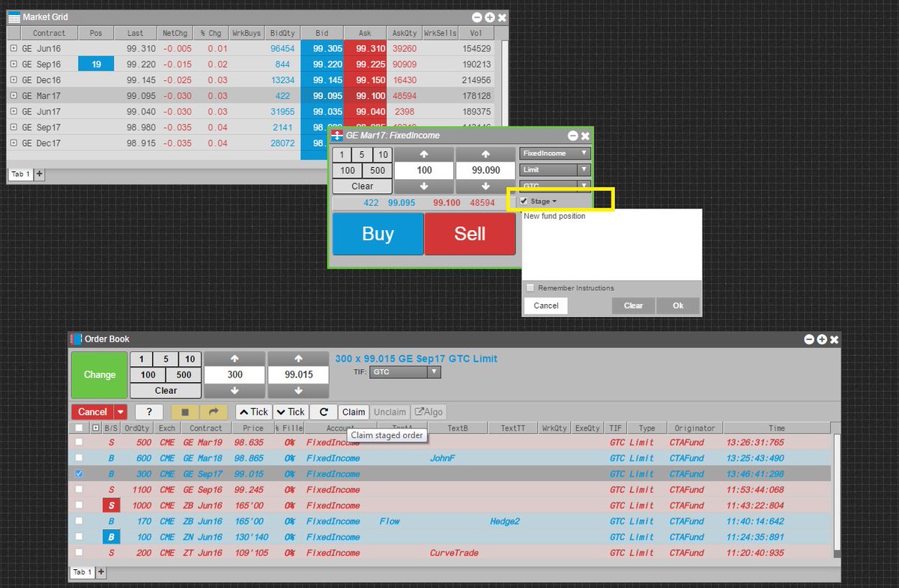The height and width of the screenshot is (588, 899).
Task: Click the 500 quantity button in order ticket
Action: coord(378,170)
